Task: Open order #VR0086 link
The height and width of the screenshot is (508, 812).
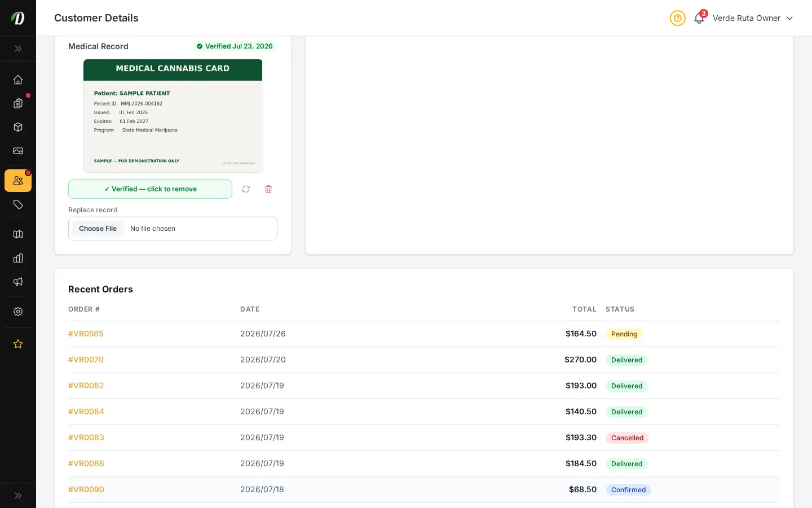Action: tap(86, 463)
